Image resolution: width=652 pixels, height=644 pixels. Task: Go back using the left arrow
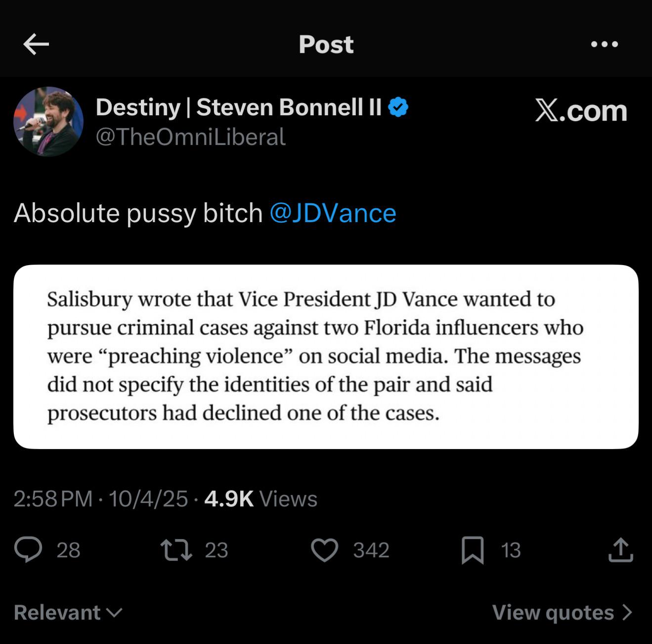tap(36, 45)
